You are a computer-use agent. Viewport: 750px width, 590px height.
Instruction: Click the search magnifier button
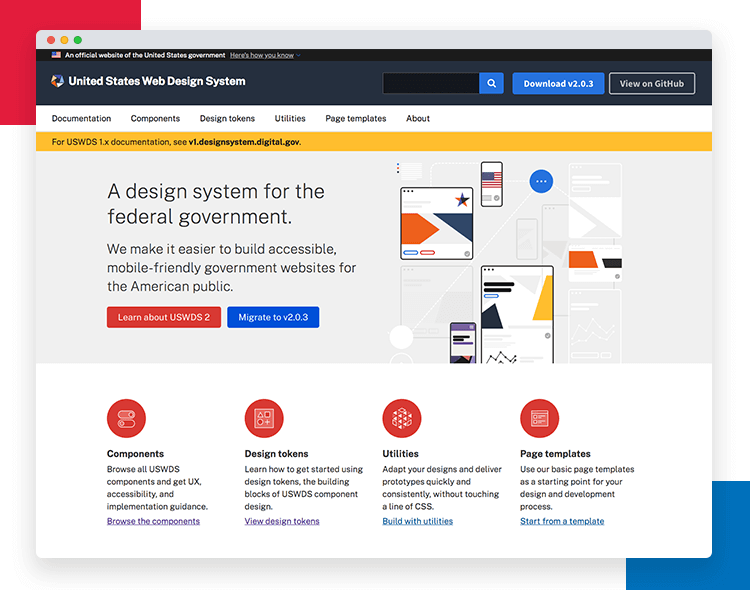pyautogui.click(x=491, y=83)
